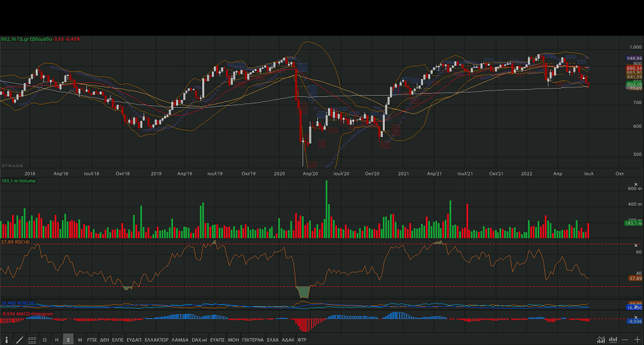Viewport: 644px width, 345px height.
Task: Select the trend line drawing tool
Action: [19, 340]
